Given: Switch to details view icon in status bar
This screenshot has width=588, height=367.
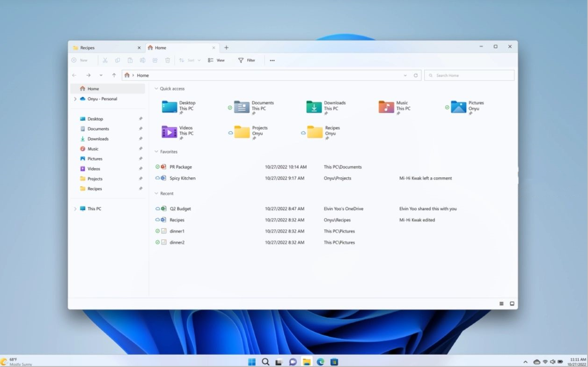Looking at the screenshot, I should coord(501,304).
